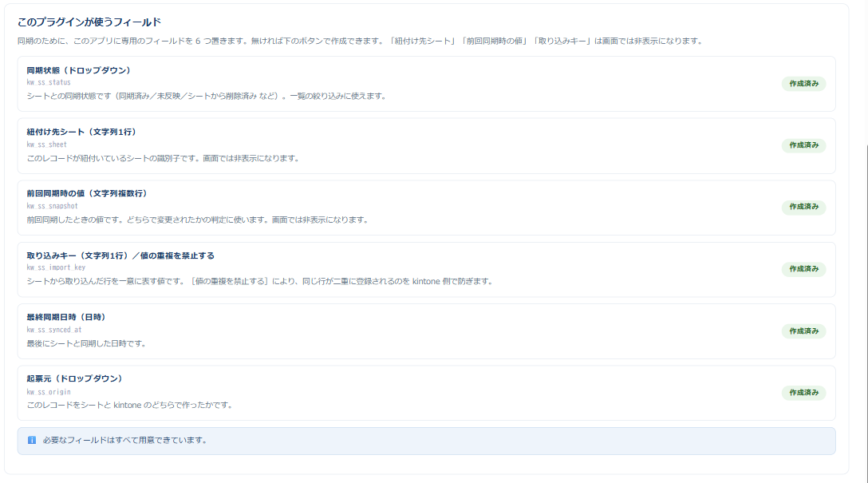Click the field code kw_ss_sheet
The image size is (868, 483).
click(46, 145)
